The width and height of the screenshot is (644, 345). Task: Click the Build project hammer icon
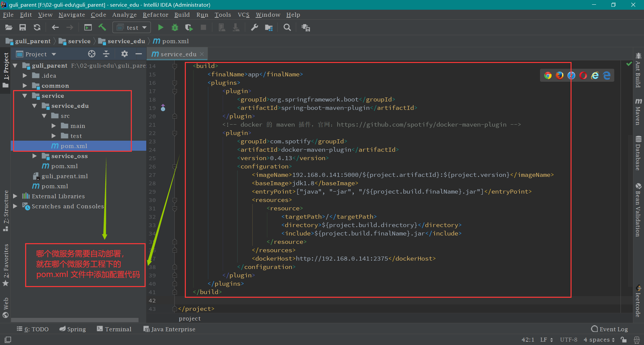(x=102, y=27)
